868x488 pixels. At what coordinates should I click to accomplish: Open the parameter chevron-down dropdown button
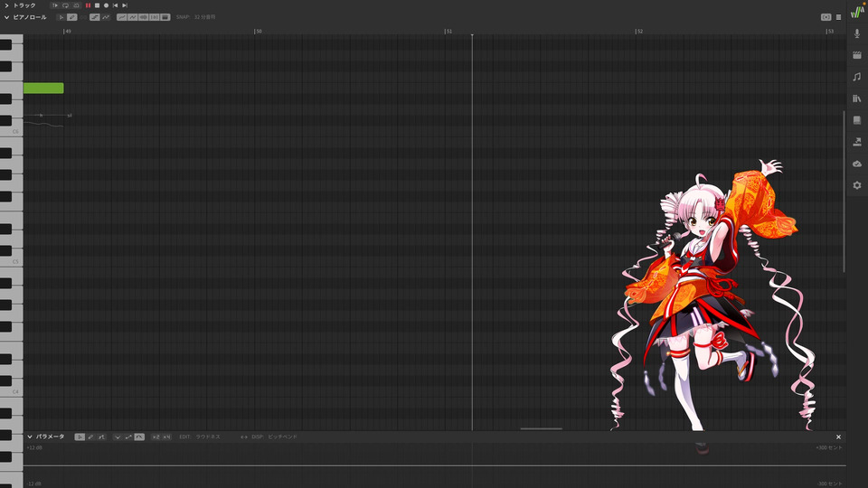click(x=118, y=437)
